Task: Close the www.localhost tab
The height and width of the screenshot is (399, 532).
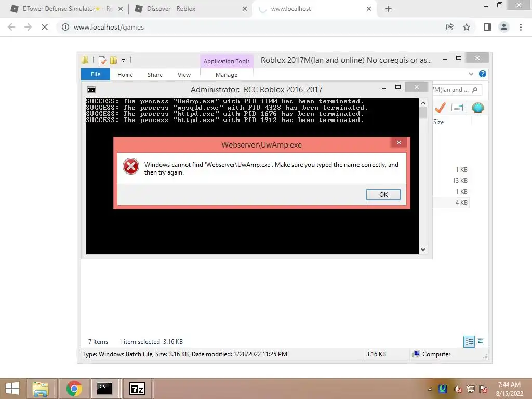Action: 369,9
